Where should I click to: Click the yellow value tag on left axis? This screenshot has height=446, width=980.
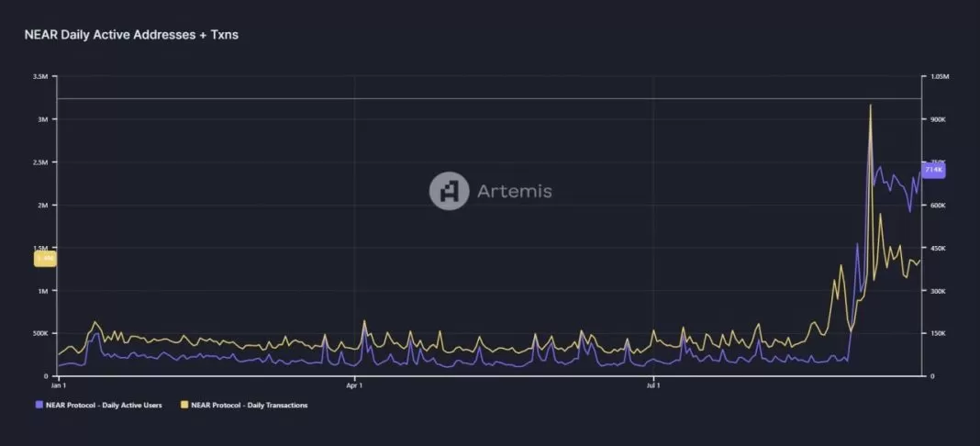point(45,259)
